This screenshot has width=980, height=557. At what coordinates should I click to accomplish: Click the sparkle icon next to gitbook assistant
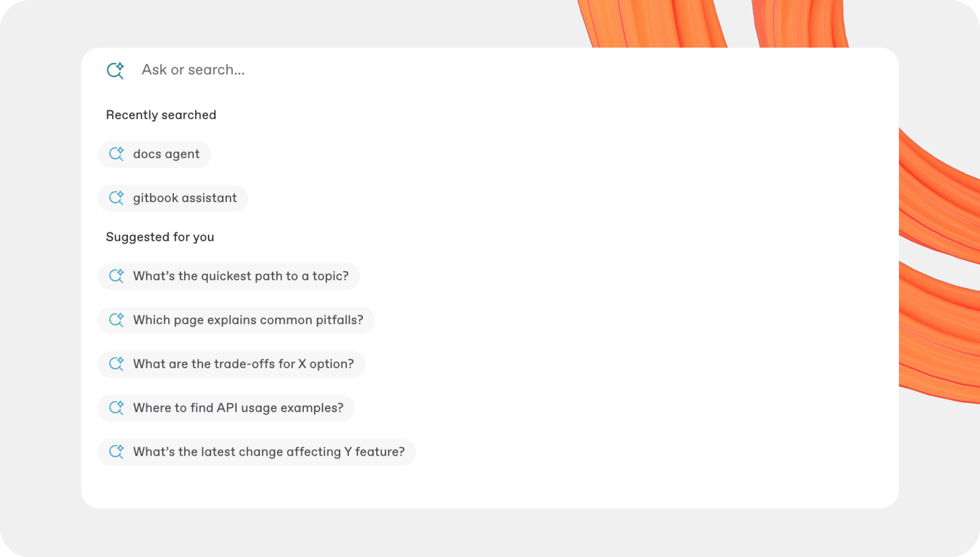[x=117, y=198]
